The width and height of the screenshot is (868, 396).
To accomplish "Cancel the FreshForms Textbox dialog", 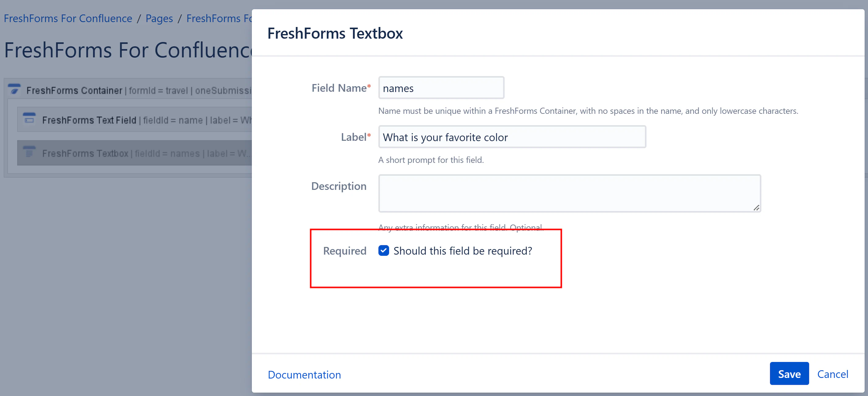I will [832, 374].
